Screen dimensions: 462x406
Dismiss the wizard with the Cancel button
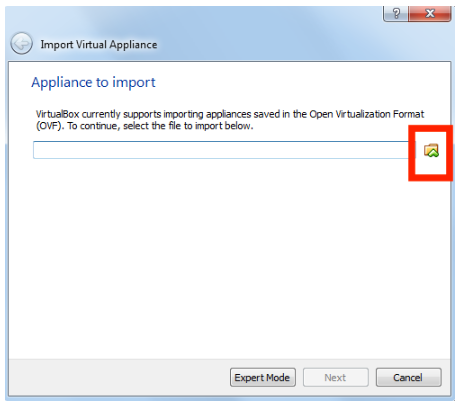[408, 377]
